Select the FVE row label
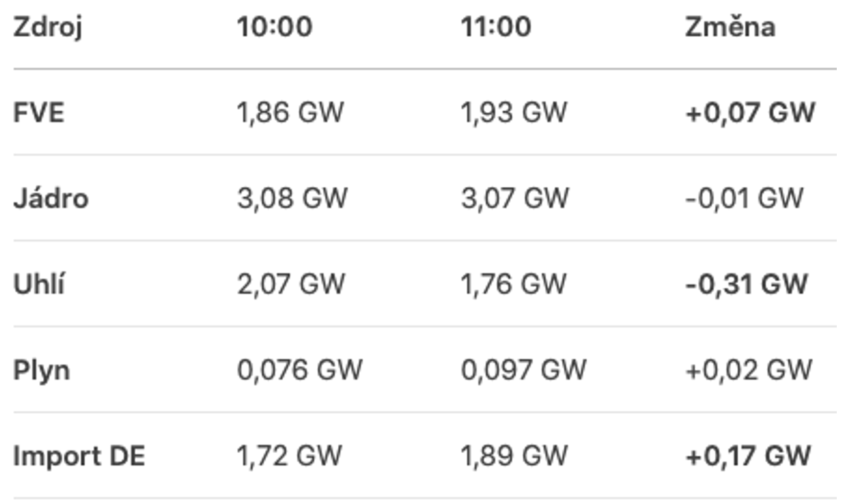 pos(38,112)
